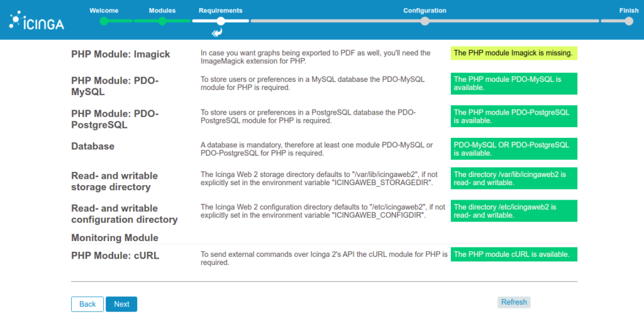Click the /etc/icingaweb2 writable status box
644x323 pixels.
(x=514, y=211)
